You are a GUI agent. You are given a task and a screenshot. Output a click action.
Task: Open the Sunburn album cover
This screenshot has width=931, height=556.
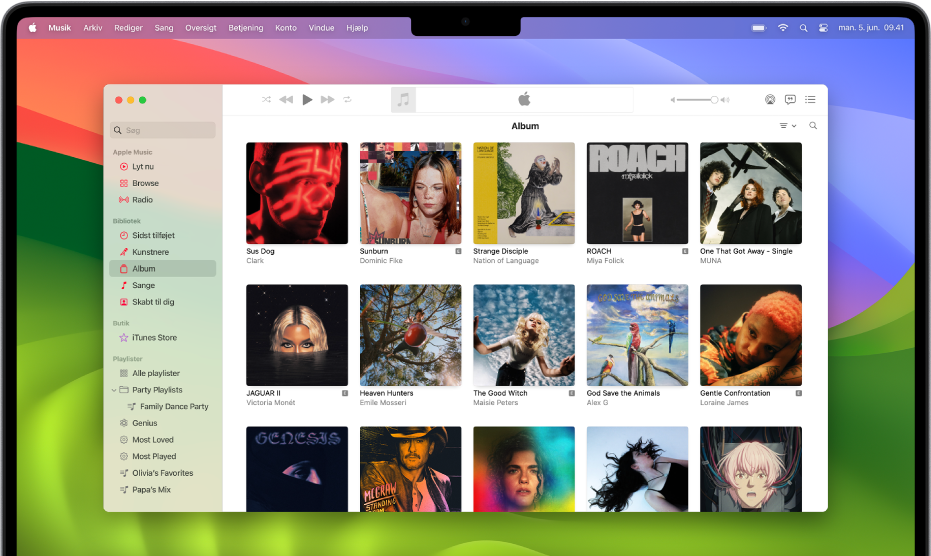(410, 193)
